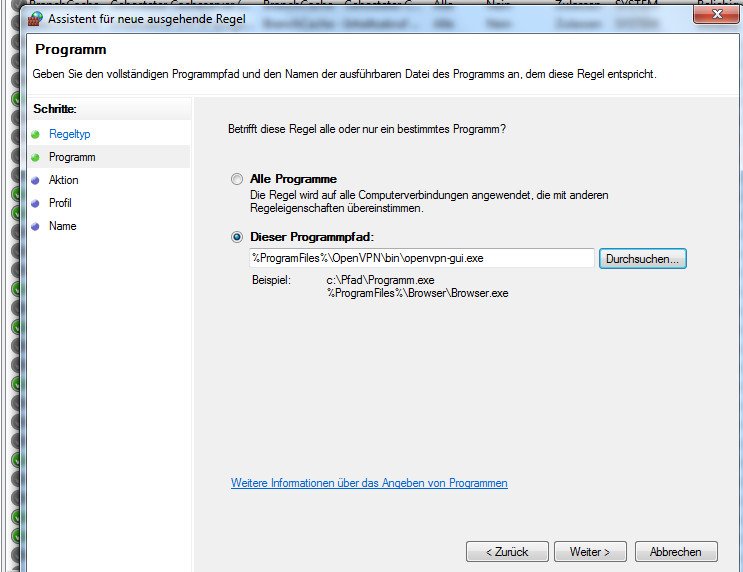The width and height of the screenshot is (743, 572).
Task: Close the wizard with the X button
Action: 717,14
